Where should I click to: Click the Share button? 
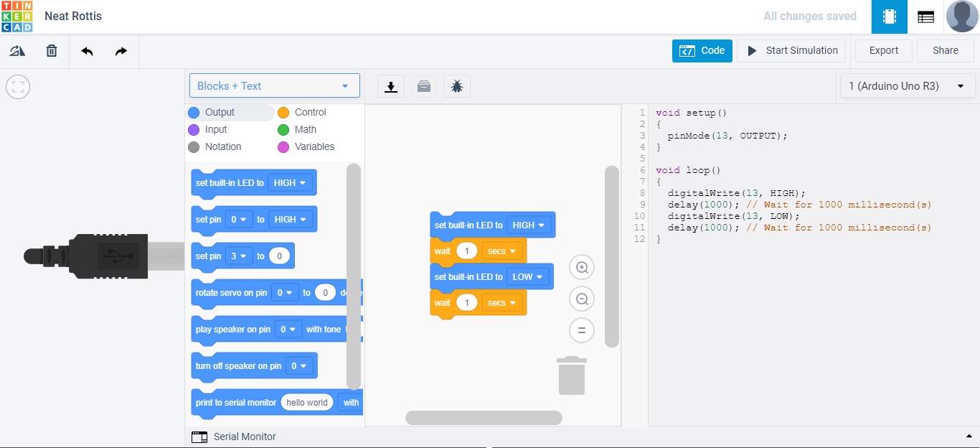[x=946, y=51]
